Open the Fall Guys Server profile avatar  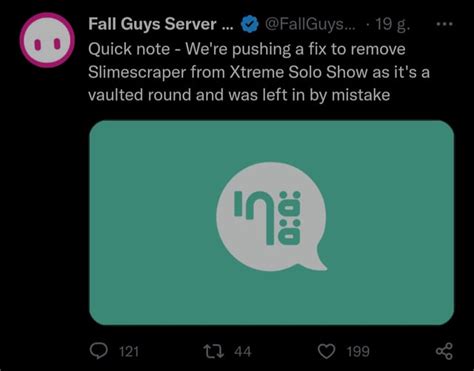pos(47,40)
